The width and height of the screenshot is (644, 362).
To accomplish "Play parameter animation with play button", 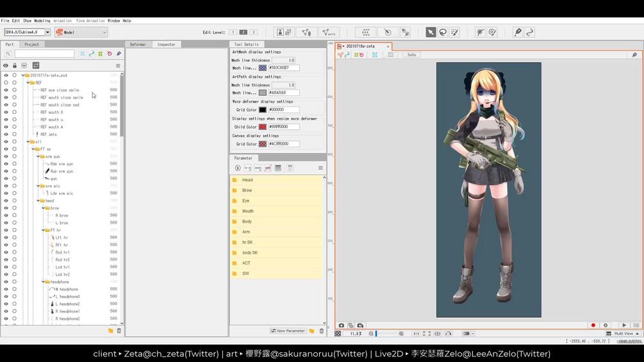I will tap(624, 325).
